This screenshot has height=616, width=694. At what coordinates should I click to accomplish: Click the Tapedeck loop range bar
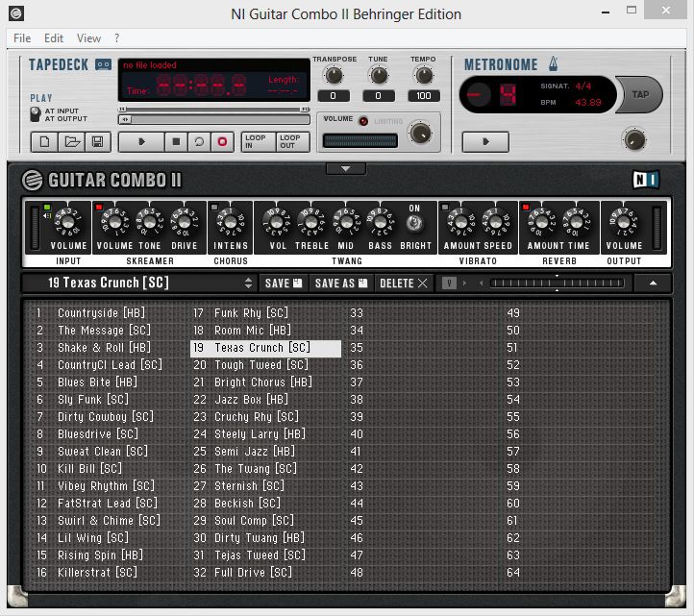(214, 110)
